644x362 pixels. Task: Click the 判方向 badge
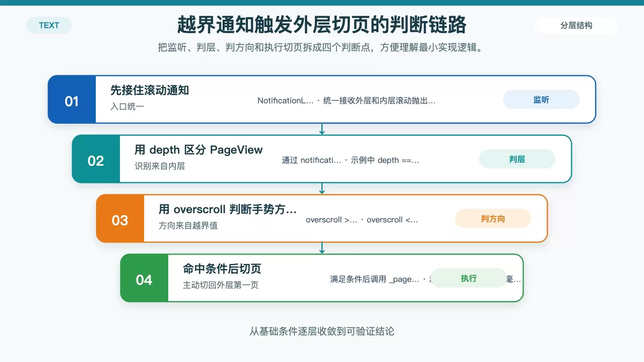[493, 218]
